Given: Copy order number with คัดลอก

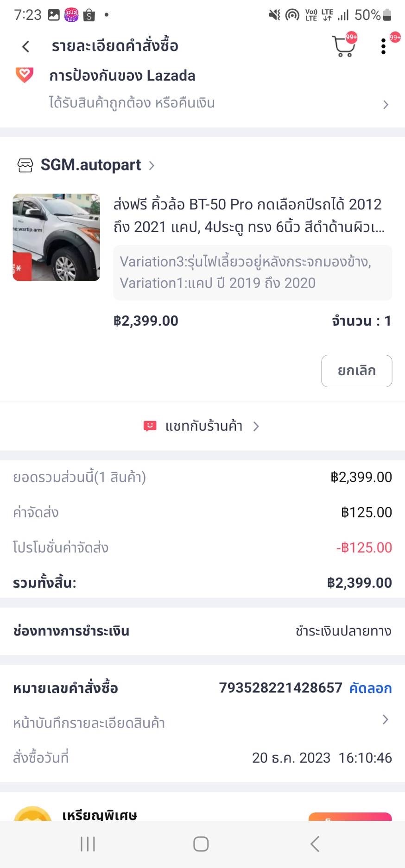Looking at the screenshot, I should (370, 688).
